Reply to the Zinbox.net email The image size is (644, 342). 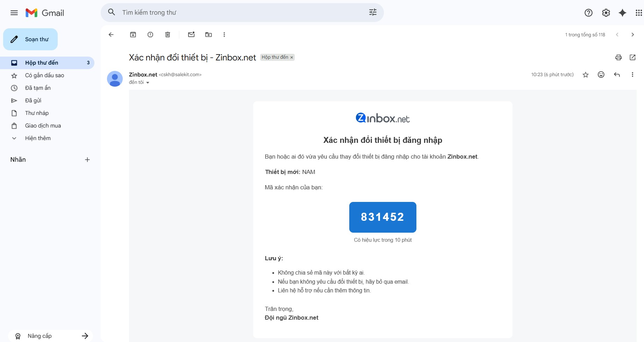click(x=617, y=74)
